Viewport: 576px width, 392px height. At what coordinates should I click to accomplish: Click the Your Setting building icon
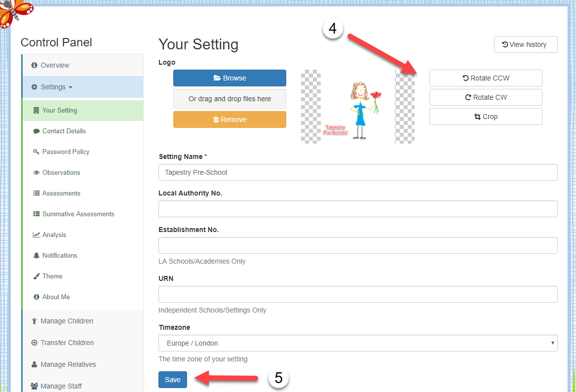36,110
